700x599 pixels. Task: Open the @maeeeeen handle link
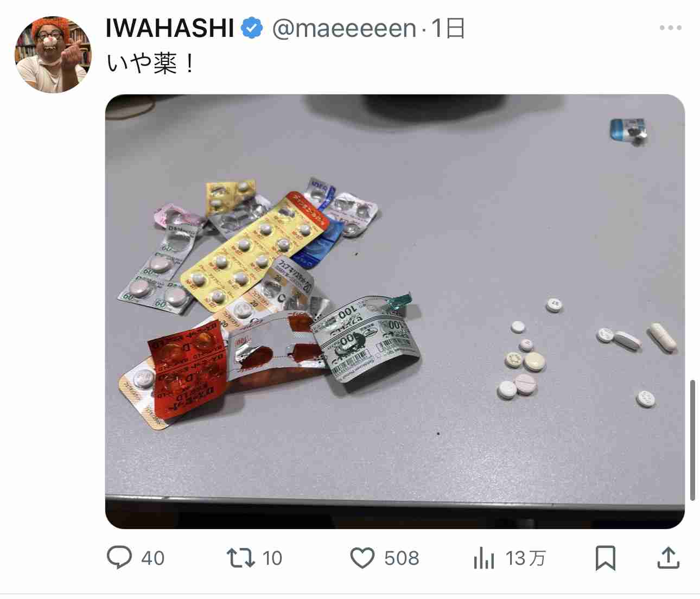(x=344, y=28)
